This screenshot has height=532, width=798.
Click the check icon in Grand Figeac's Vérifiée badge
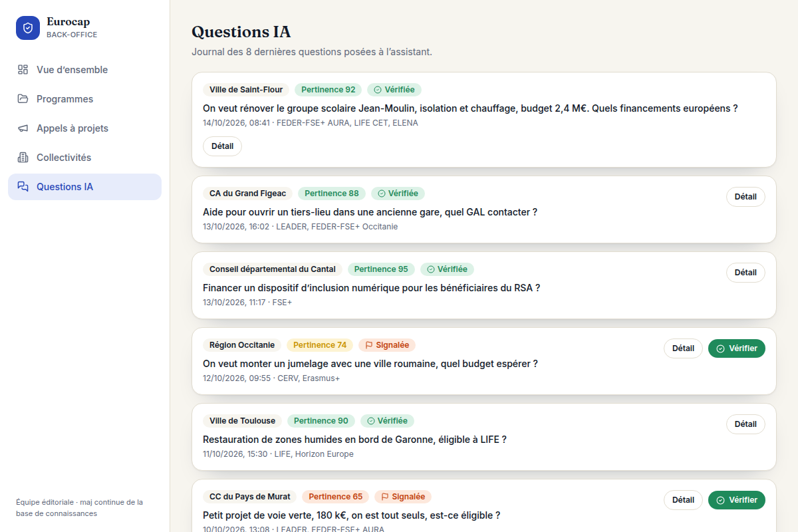pos(382,194)
